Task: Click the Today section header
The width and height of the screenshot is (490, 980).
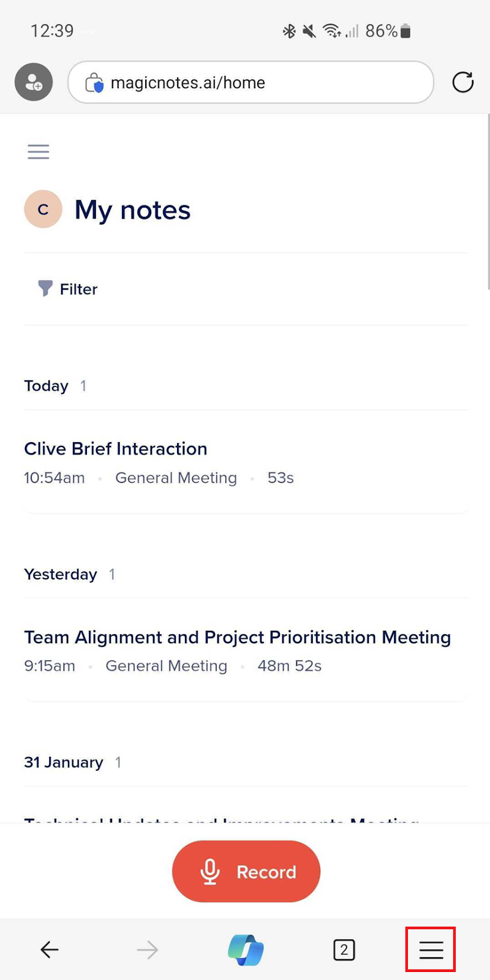Action: [x=47, y=386]
